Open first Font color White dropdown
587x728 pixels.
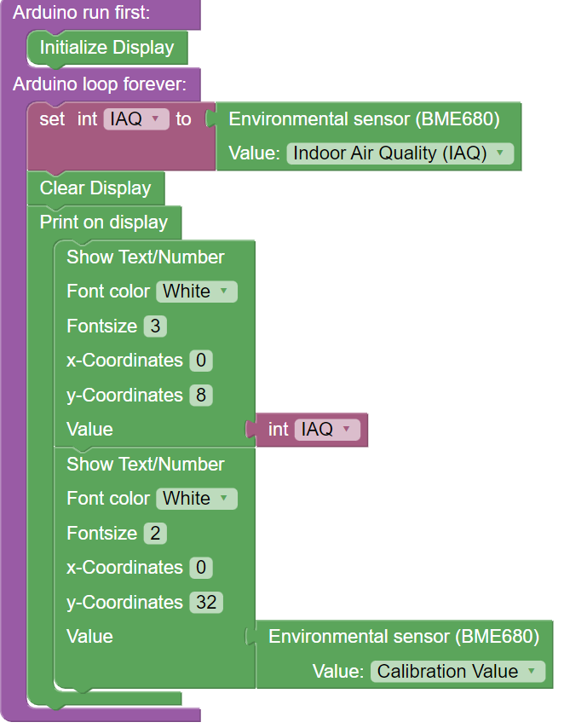(x=197, y=292)
